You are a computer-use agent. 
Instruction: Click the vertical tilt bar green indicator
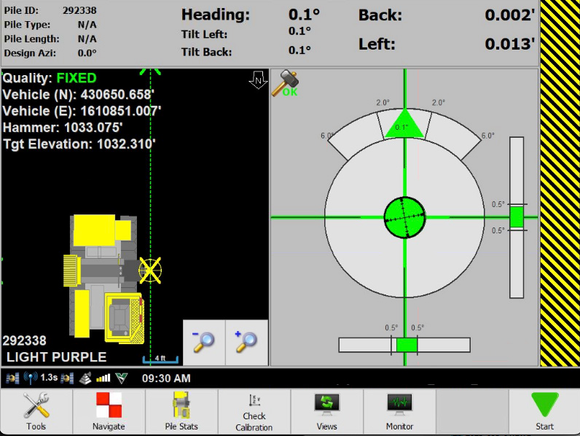(x=516, y=217)
